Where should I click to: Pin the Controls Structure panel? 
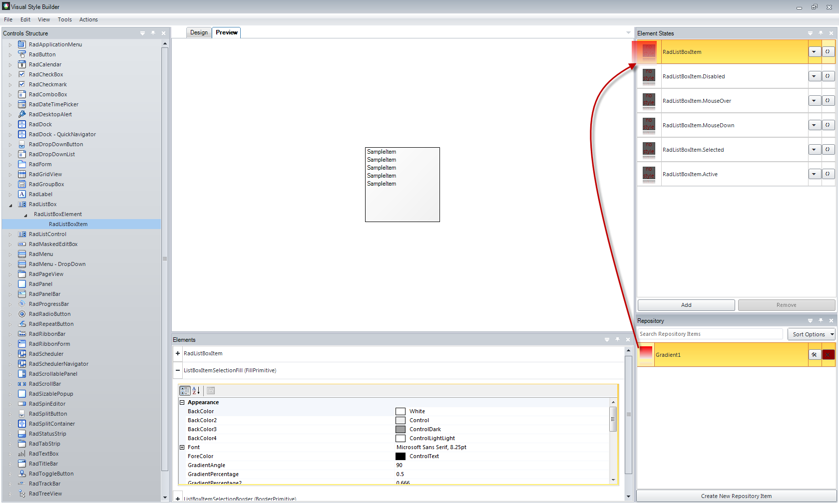click(x=153, y=33)
